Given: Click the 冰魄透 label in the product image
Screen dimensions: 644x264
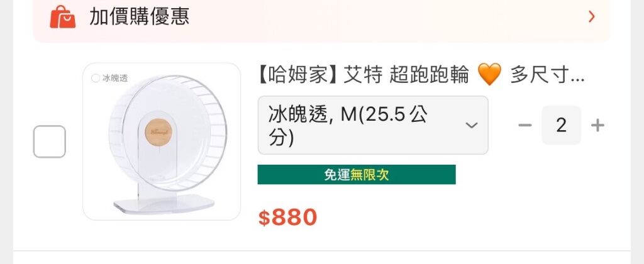Looking at the screenshot, I should 115,79.
